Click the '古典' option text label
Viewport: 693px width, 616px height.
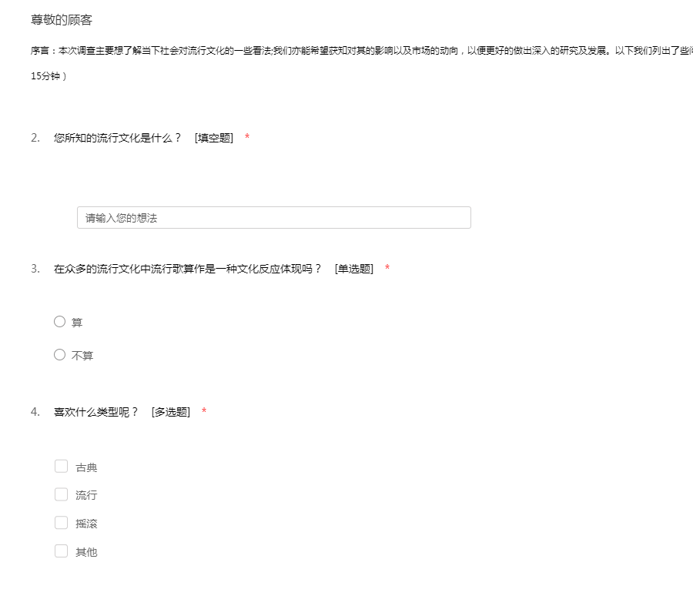86,467
